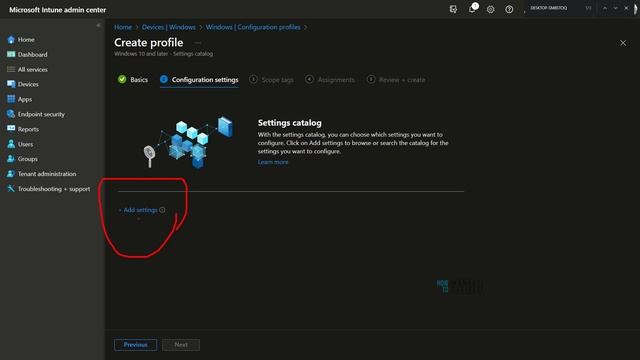Screen dimensions: 640x360
Task: Open portal settings gear
Action: pyautogui.click(x=491, y=9)
